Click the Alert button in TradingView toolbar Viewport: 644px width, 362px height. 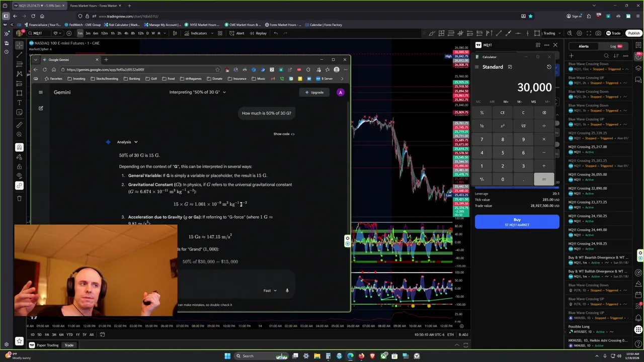tap(237, 33)
